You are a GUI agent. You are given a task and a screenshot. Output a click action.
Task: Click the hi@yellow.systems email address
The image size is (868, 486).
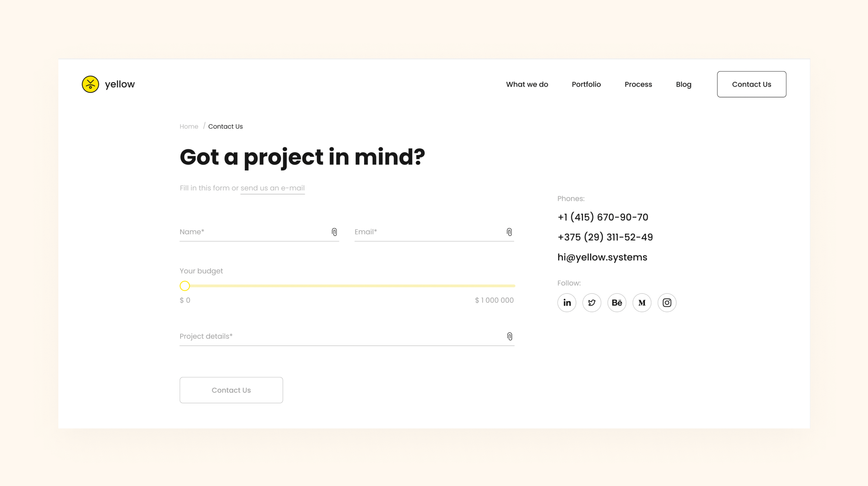tap(602, 257)
